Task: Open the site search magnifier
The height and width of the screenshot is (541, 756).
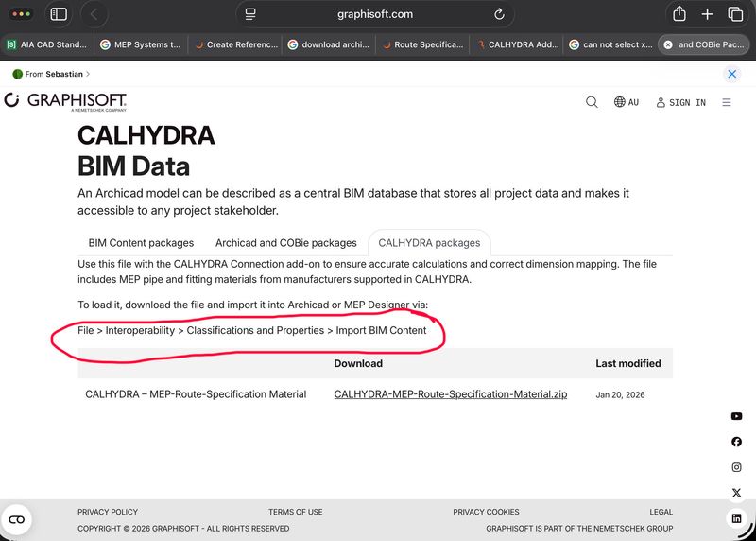Action: [x=592, y=102]
